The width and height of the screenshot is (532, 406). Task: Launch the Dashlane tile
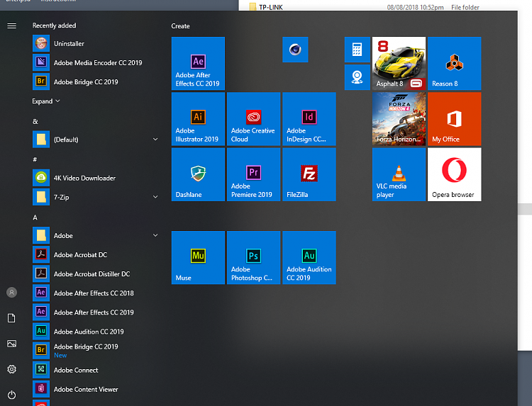pos(198,174)
